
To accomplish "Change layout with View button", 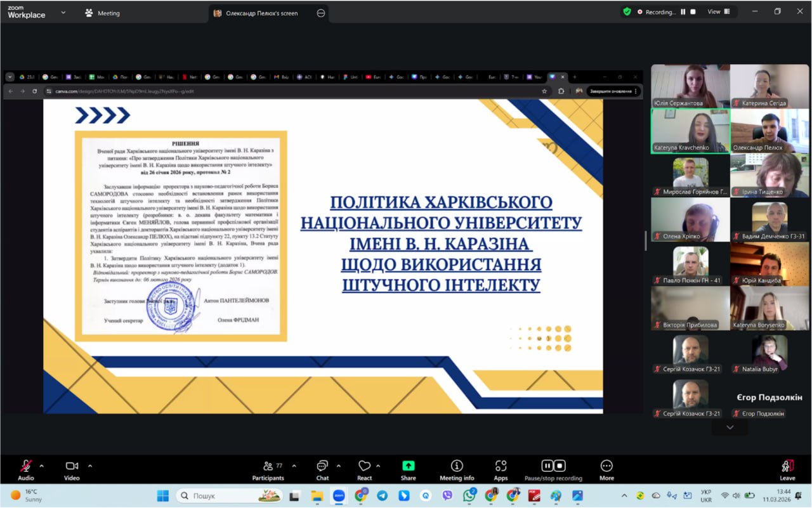I will 718,11.
